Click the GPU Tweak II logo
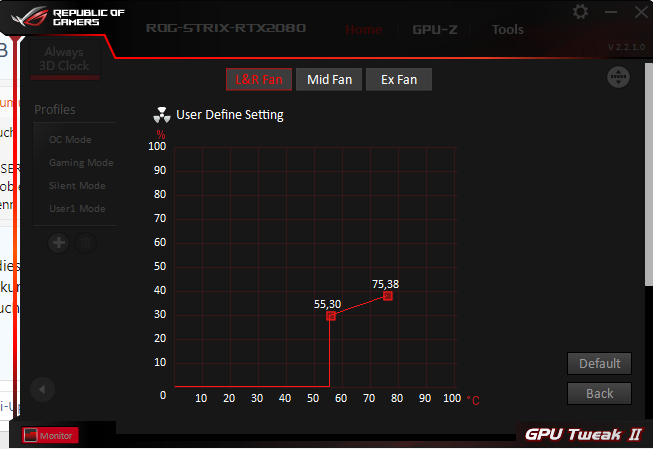The width and height of the screenshot is (653, 449). click(x=583, y=434)
